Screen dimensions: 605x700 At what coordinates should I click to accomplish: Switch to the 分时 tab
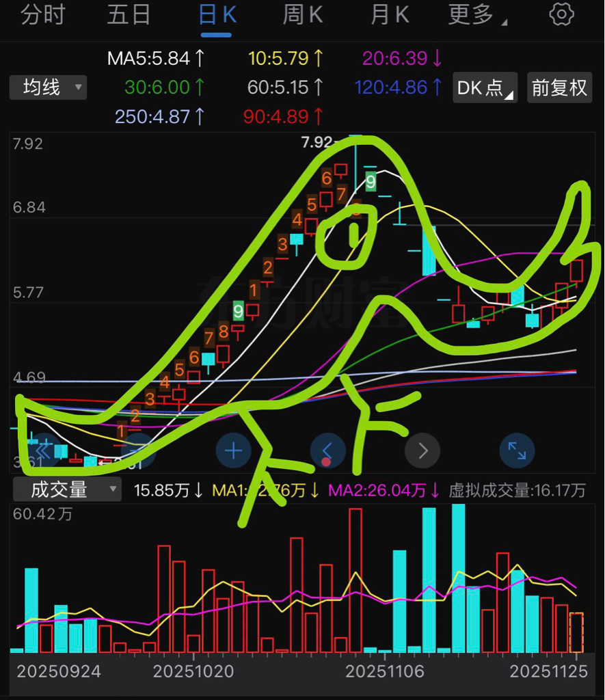point(43,15)
